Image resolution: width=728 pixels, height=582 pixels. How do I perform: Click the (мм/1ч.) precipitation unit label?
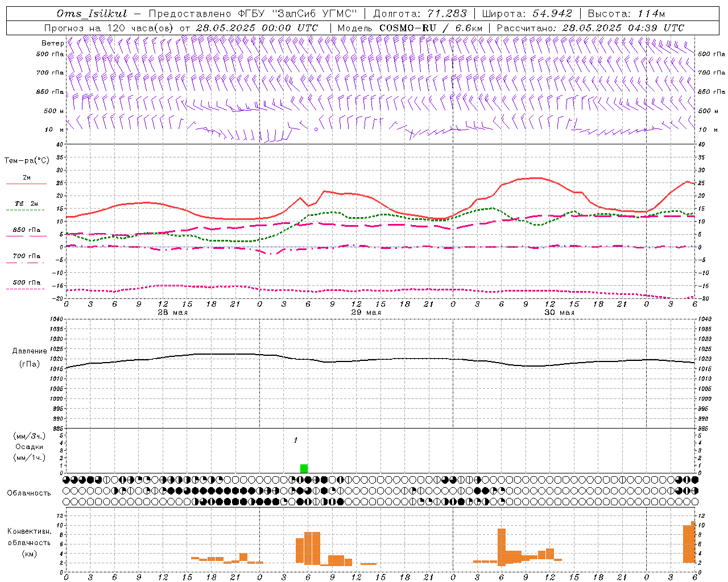(29, 458)
